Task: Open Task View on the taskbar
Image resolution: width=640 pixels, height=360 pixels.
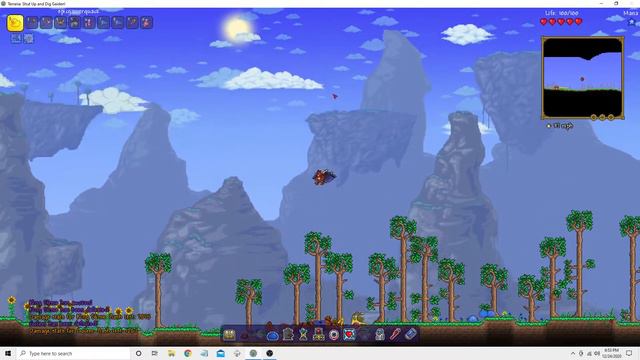Action: (155, 353)
